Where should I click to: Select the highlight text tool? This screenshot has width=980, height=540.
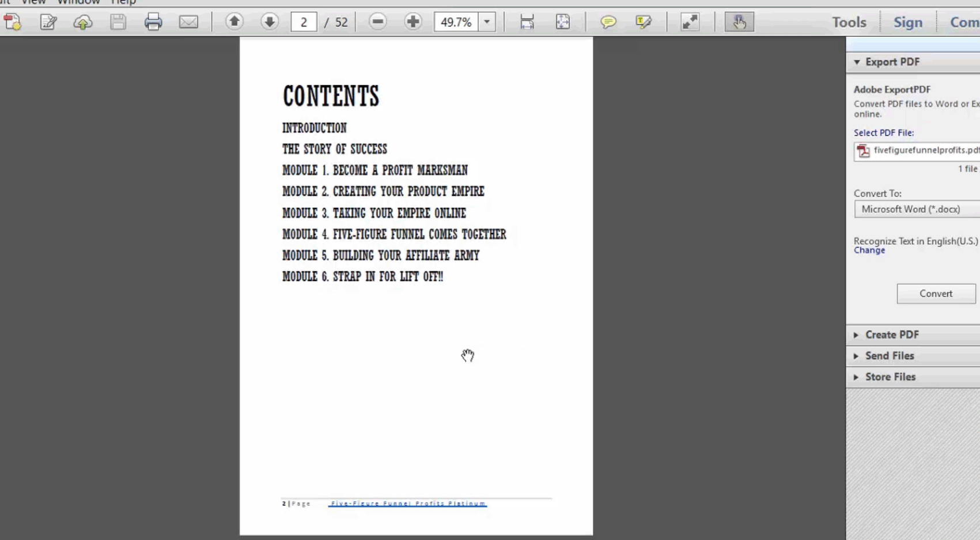click(643, 22)
